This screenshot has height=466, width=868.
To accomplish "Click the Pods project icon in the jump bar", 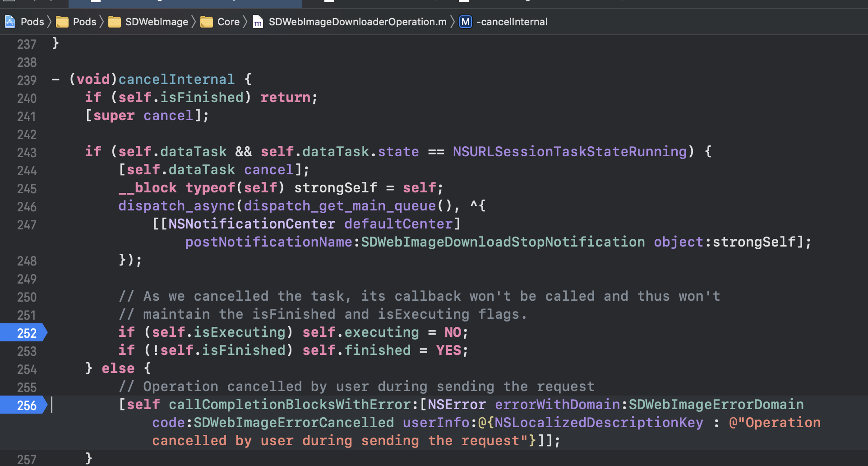I will click(9, 21).
